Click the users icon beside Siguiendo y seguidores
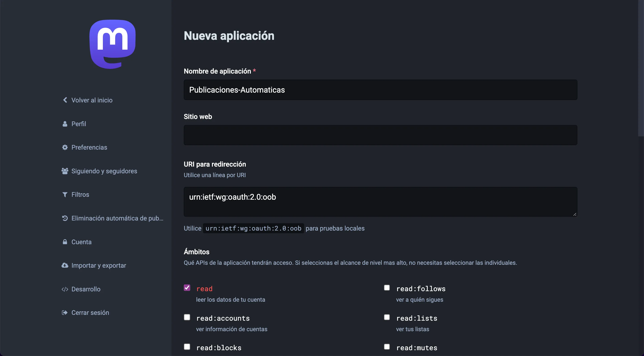 [65, 171]
